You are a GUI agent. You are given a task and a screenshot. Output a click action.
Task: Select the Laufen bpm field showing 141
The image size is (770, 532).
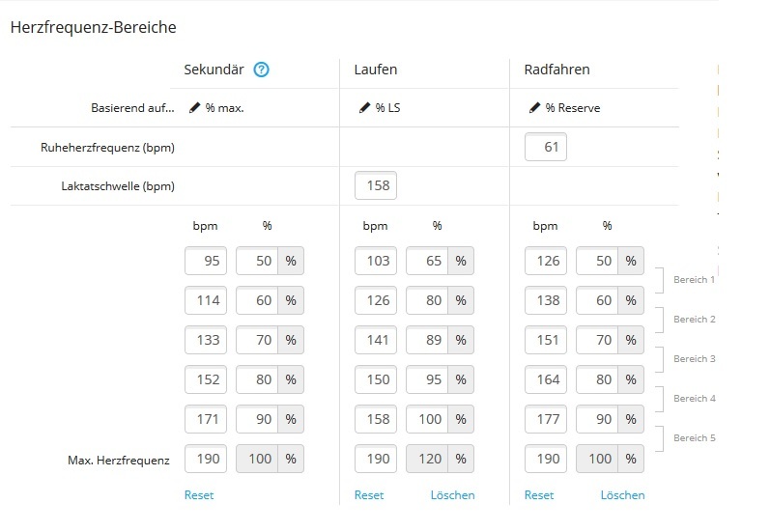[x=376, y=340]
